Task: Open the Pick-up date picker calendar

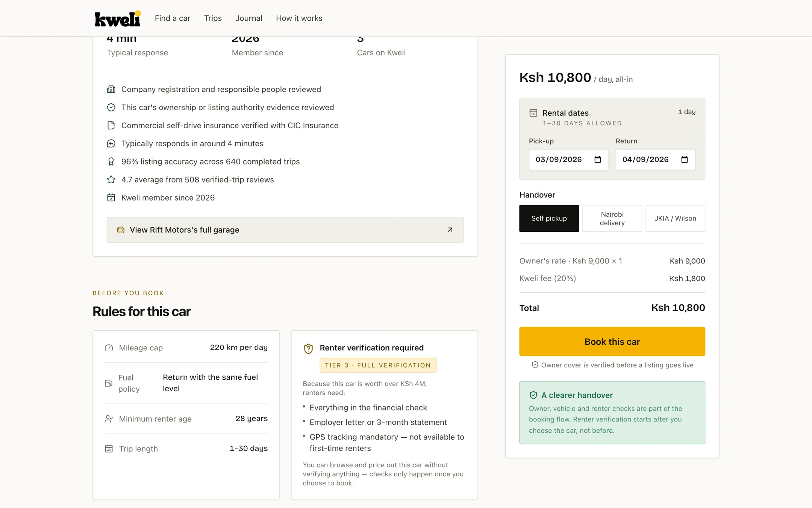Action: tap(598, 160)
